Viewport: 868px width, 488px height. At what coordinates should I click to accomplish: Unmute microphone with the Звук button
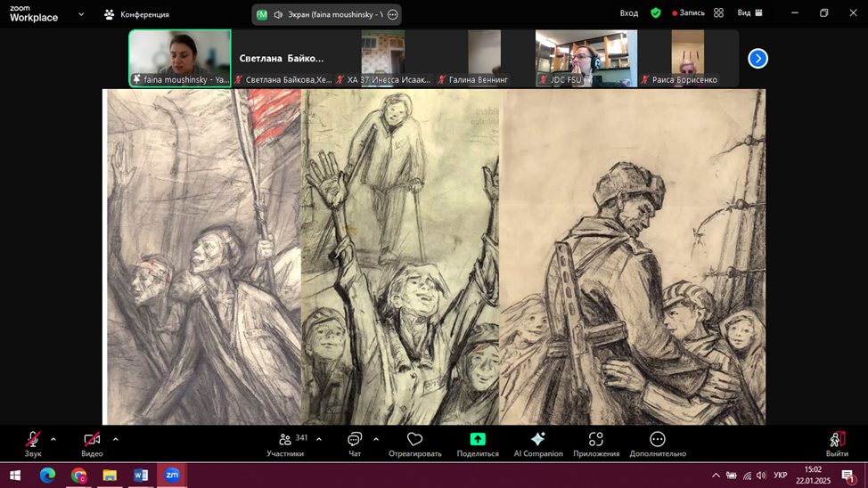click(33, 440)
